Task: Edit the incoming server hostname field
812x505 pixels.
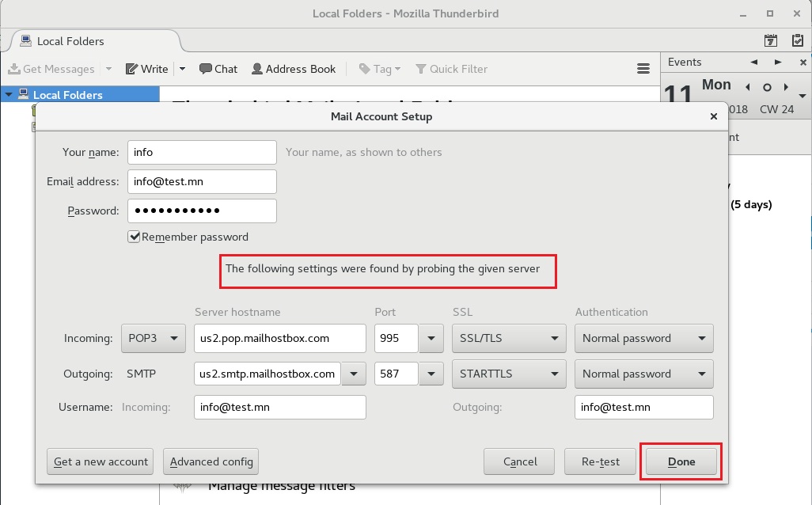Action: click(279, 338)
